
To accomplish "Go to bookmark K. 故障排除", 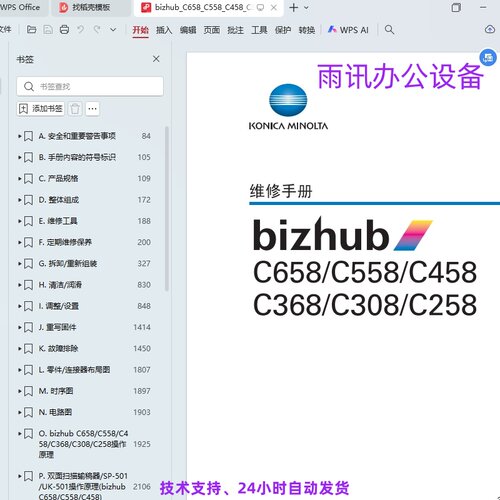I will pyautogui.click(x=59, y=348).
